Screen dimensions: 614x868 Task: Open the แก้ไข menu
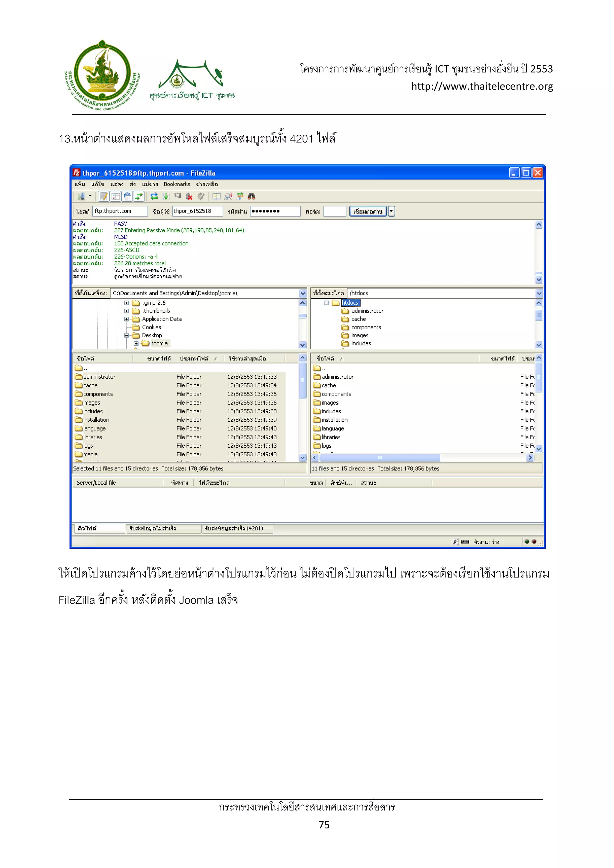point(98,184)
